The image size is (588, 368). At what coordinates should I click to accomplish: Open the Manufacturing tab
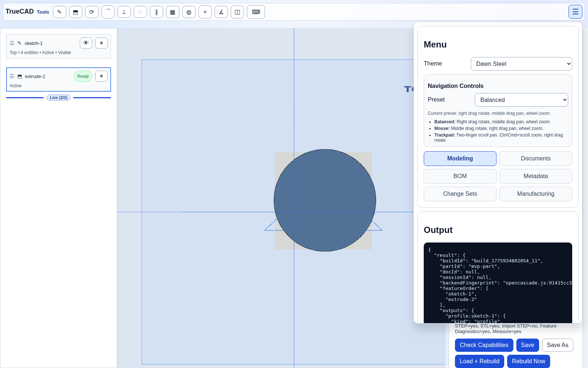coord(535,194)
